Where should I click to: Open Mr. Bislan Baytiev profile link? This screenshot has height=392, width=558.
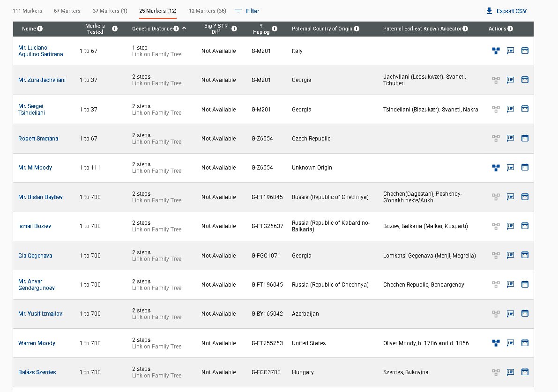tap(41, 197)
